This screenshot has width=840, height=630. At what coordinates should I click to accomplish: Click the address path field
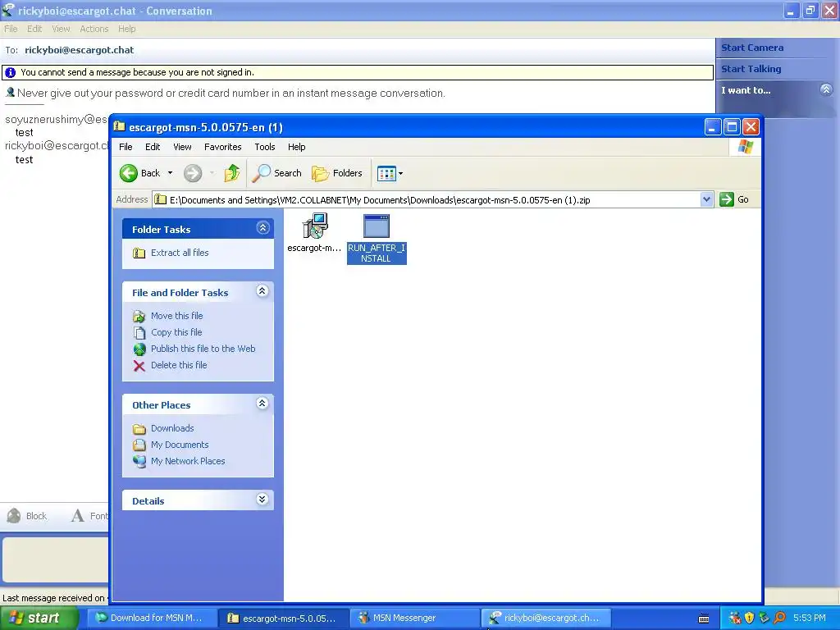427,200
